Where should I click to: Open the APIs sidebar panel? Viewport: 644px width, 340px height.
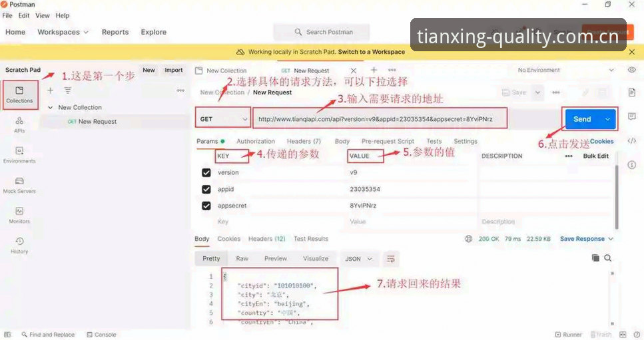point(19,124)
